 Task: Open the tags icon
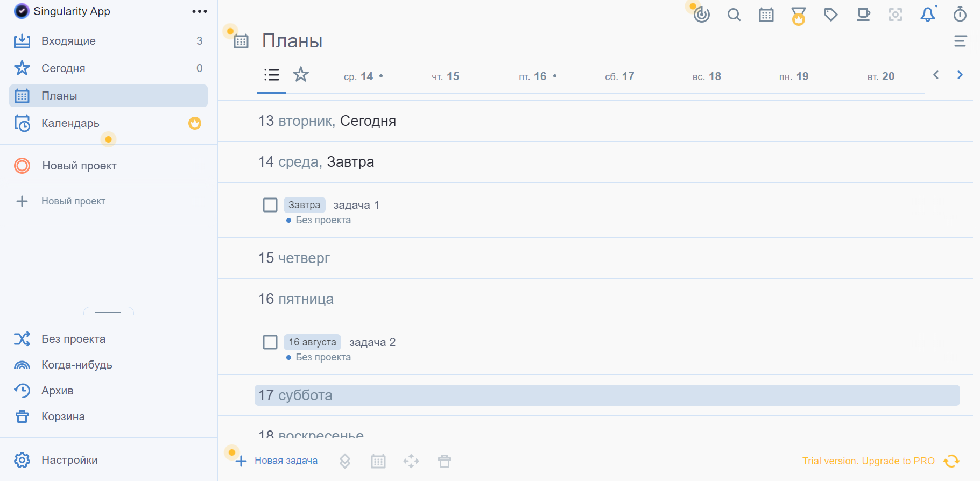pos(831,15)
